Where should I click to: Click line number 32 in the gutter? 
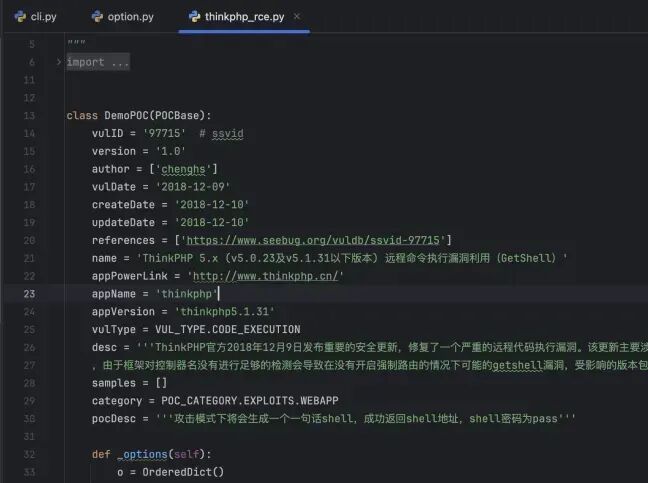29,454
